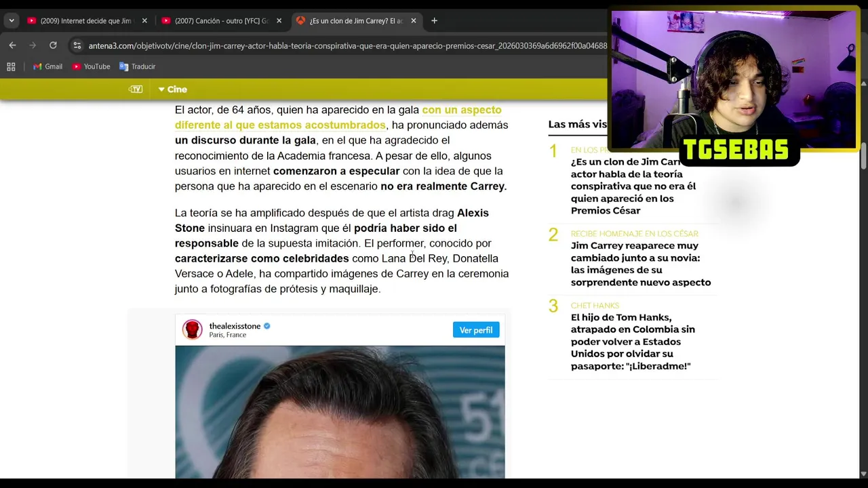Reload the antena3 page

pos(53,45)
